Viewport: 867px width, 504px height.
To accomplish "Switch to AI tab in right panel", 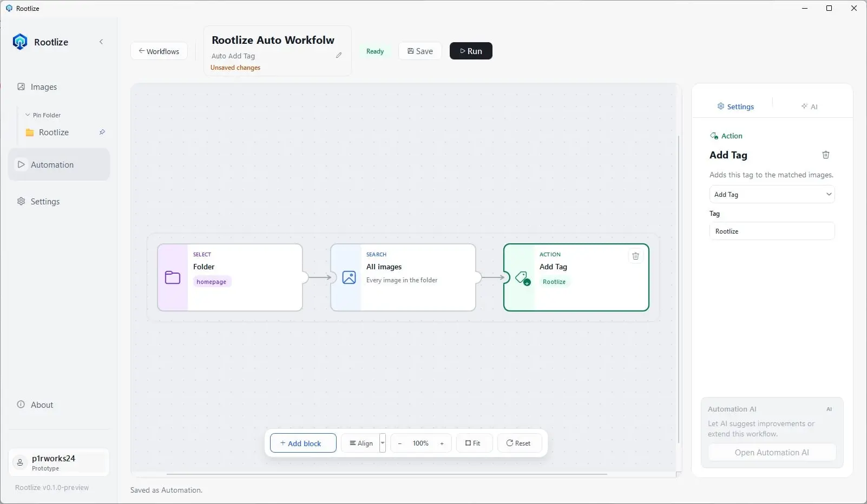I will 810,107.
